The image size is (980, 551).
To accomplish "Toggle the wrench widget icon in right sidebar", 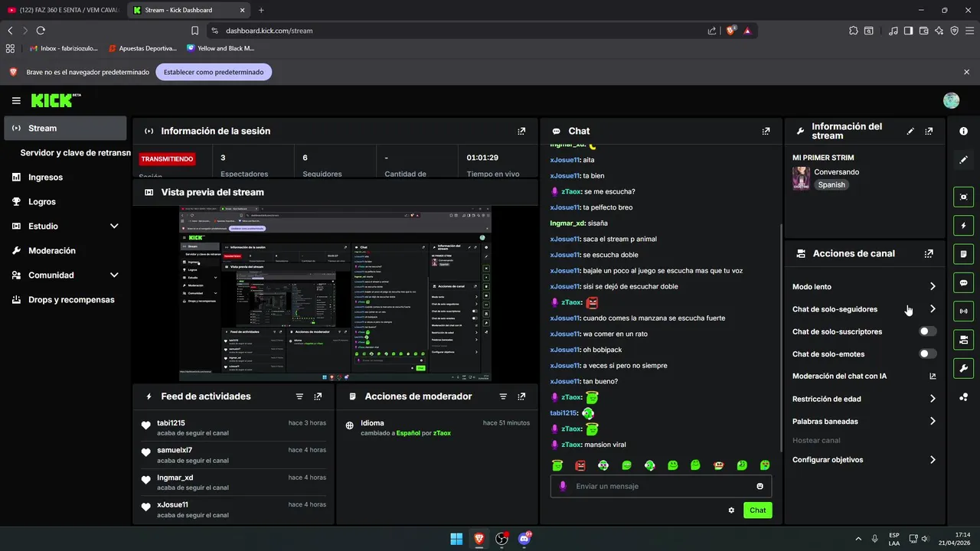I will 963,368.
